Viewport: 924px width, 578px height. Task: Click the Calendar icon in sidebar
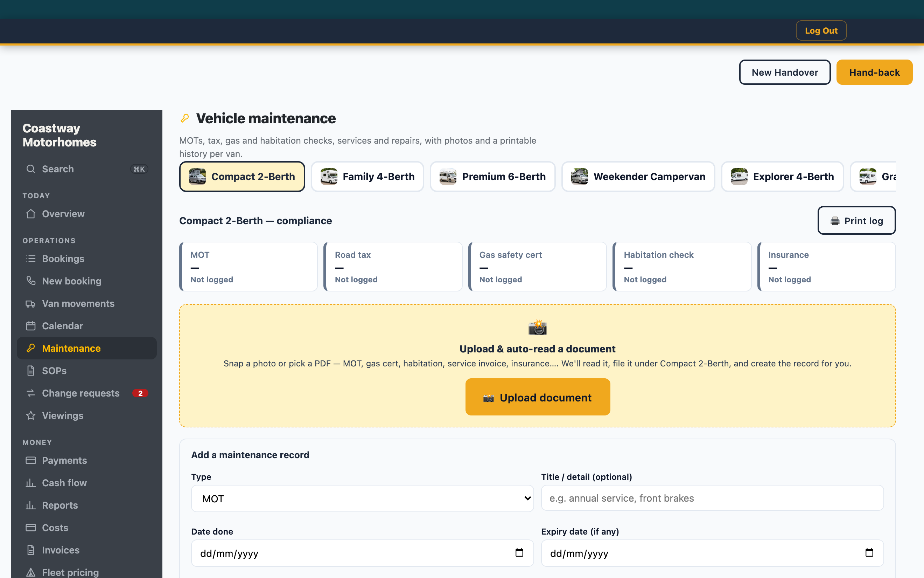tap(31, 326)
